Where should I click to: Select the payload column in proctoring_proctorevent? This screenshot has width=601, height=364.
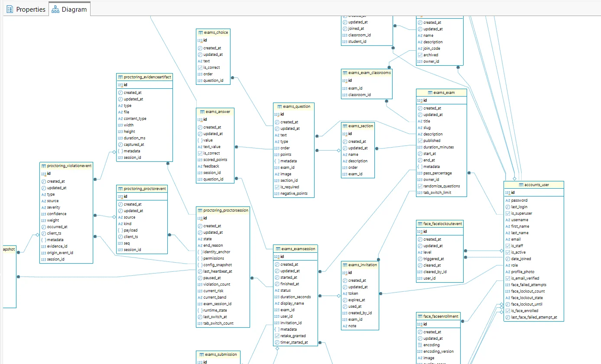pyautogui.click(x=142, y=230)
